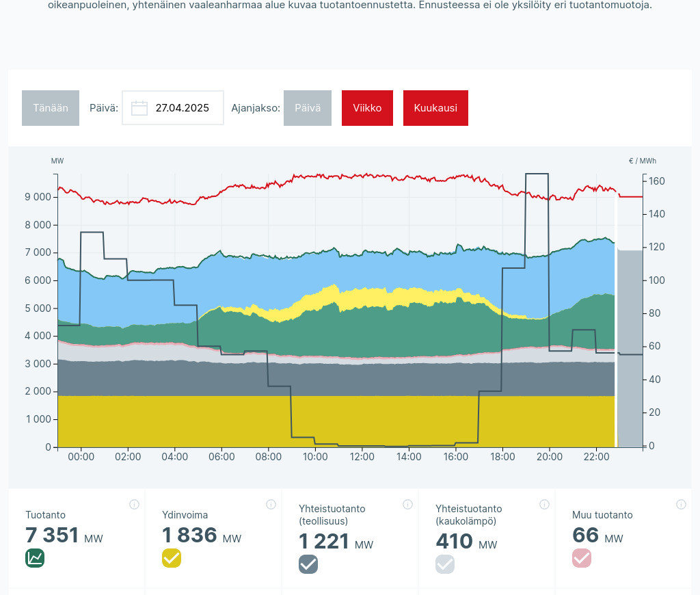700x595 pixels.
Task: Click the yellow nuclear area in the chart
Action: click(335, 421)
